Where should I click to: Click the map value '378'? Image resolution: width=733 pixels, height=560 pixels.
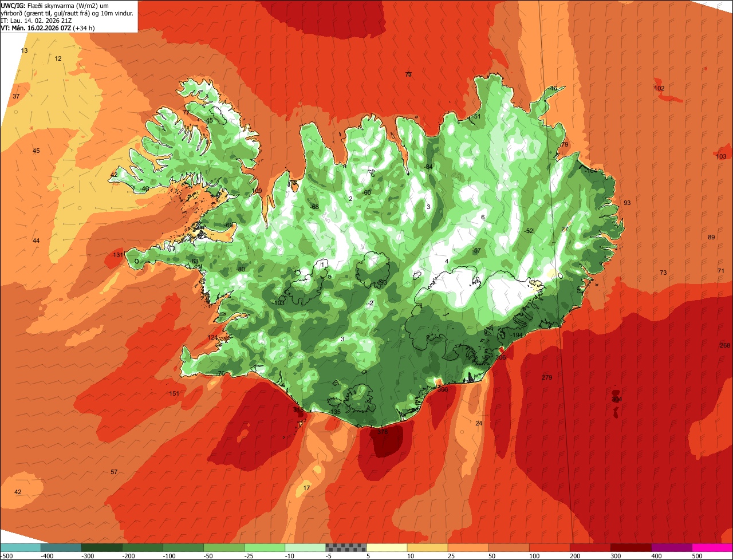click(382, 432)
